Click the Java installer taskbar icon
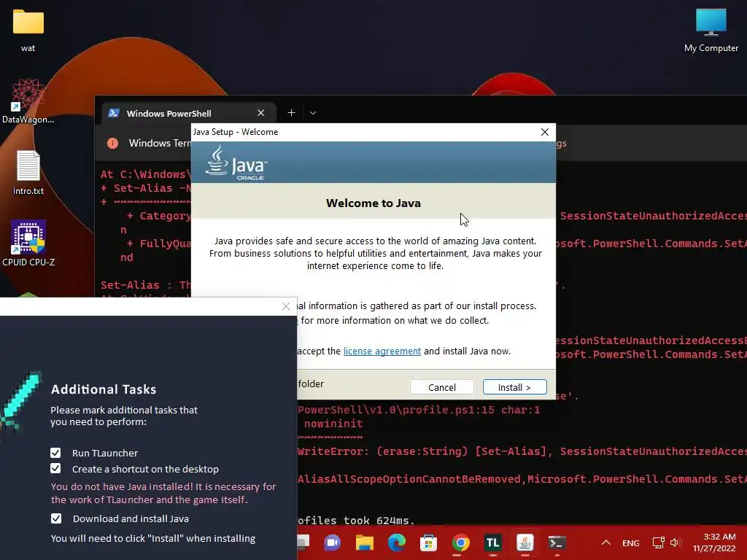747x560 pixels. [x=525, y=542]
